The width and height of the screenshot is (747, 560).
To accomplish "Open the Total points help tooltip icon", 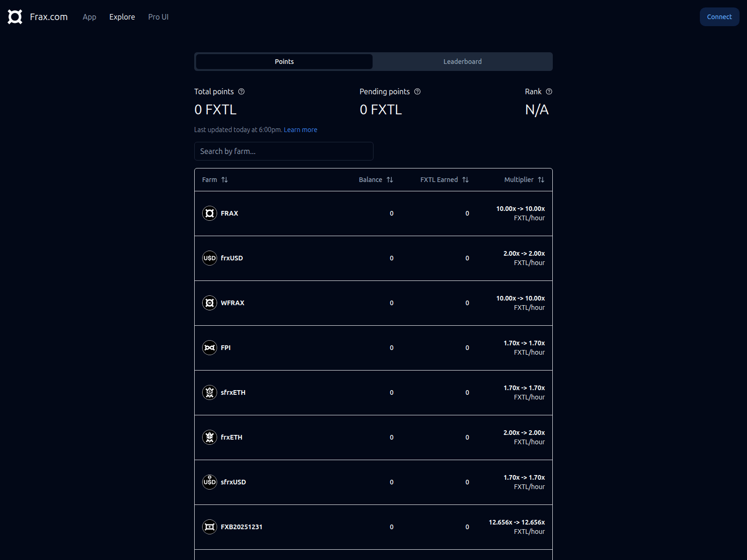I will 241,91.
